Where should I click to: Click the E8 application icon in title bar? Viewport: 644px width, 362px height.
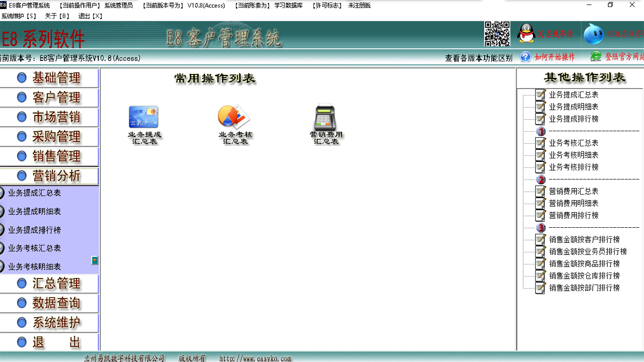[4, 5]
